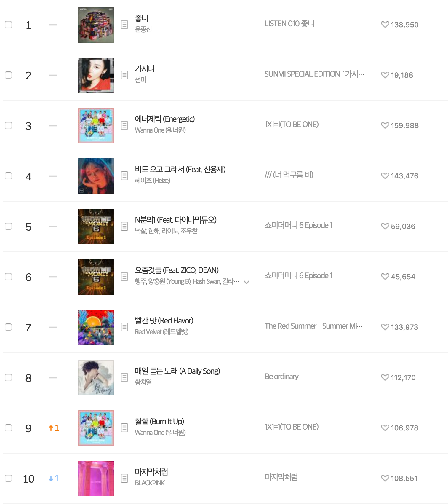448x504 pixels.
Task: Click the heart icon for 비도 오고 그래서
Action: (x=385, y=176)
